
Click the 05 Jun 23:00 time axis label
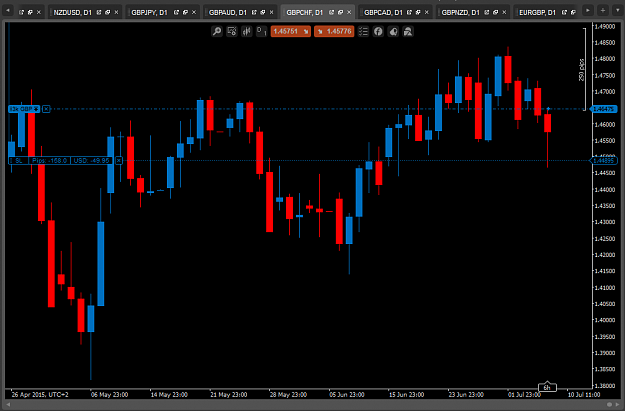click(x=347, y=395)
